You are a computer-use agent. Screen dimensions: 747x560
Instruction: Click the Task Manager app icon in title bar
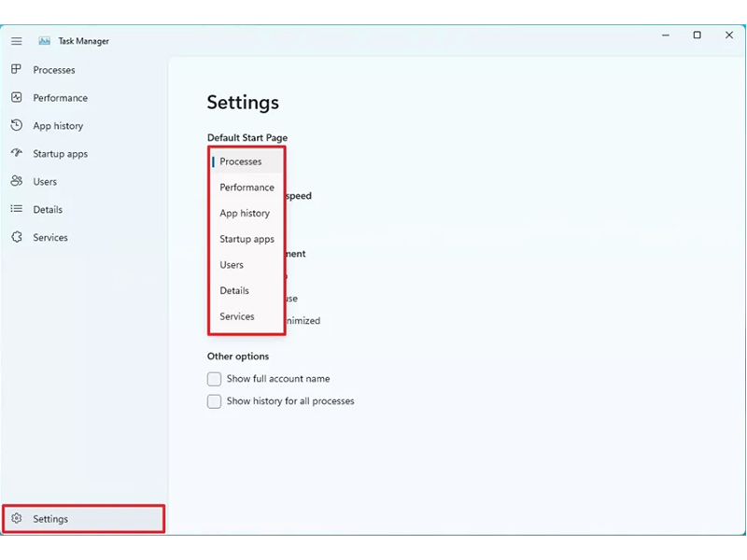pos(44,41)
